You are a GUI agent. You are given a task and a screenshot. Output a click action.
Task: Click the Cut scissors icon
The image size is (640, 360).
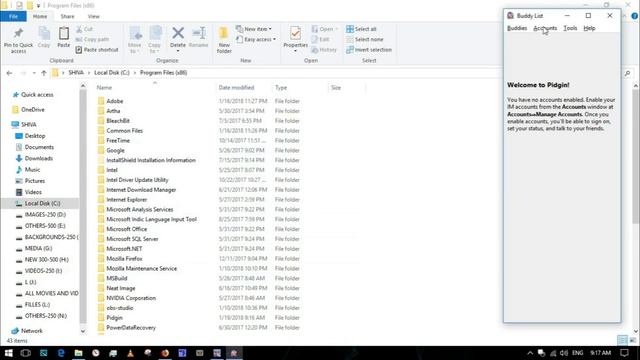(79, 29)
